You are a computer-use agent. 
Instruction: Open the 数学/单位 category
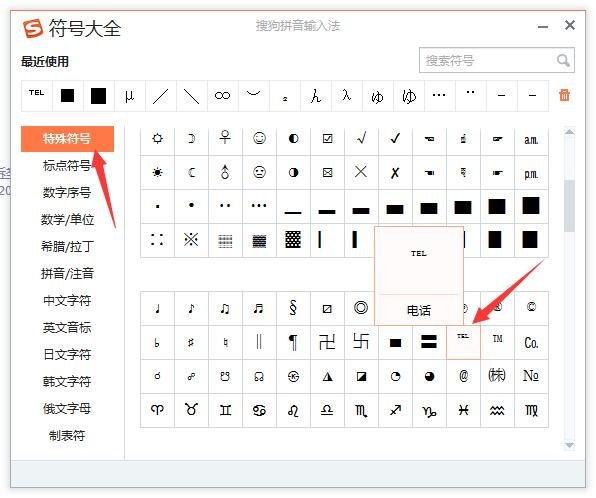point(67,220)
